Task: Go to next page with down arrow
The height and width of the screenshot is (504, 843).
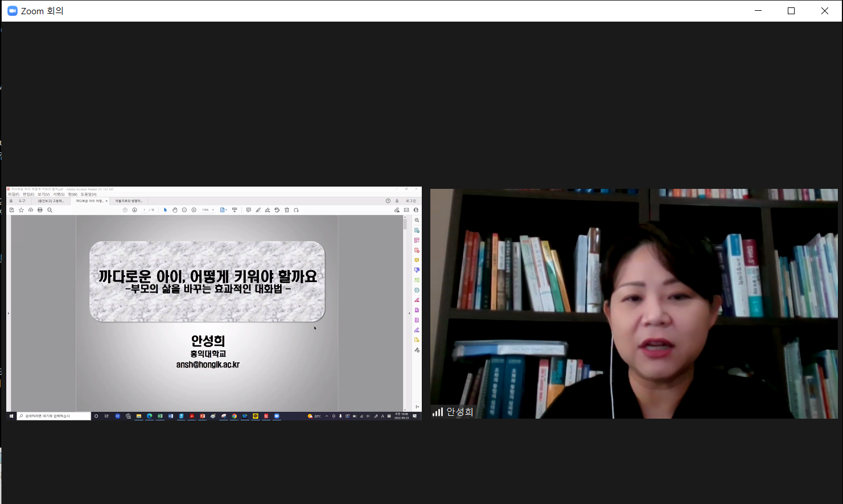Action: (x=135, y=210)
